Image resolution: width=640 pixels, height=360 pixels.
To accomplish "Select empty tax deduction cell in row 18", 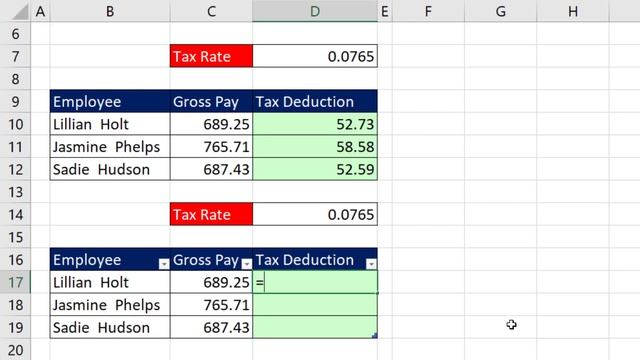I will (x=315, y=304).
